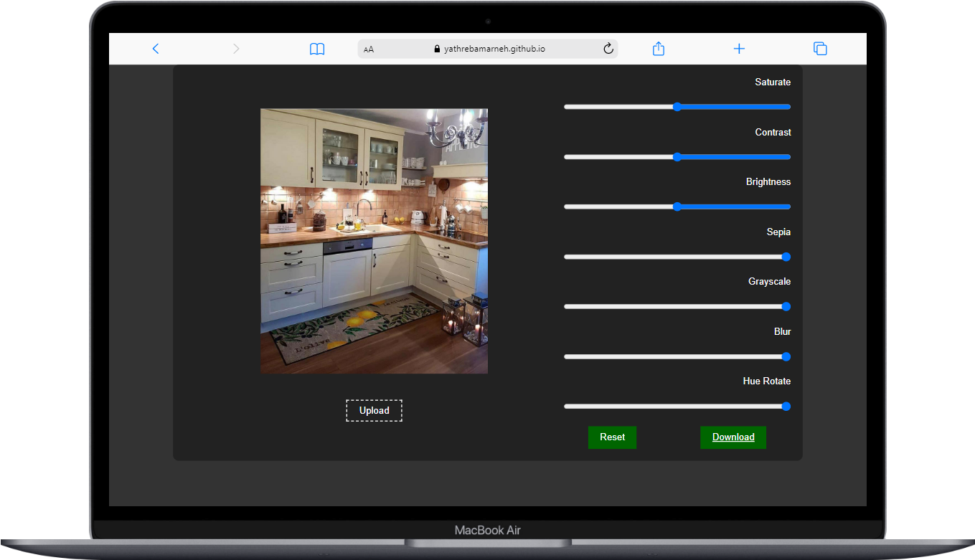The width and height of the screenshot is (975, 560).
Task: Open the Safari bookmarks sidebar icon
Action: pyautogui.click(x=316, y=49)
